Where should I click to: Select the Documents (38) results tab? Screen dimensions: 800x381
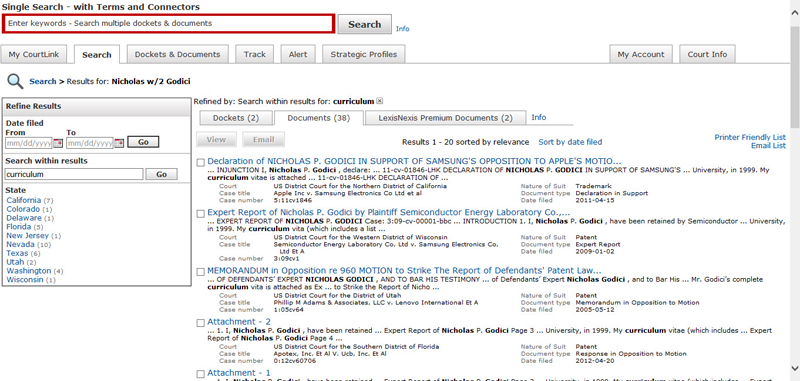coord(319,118)
